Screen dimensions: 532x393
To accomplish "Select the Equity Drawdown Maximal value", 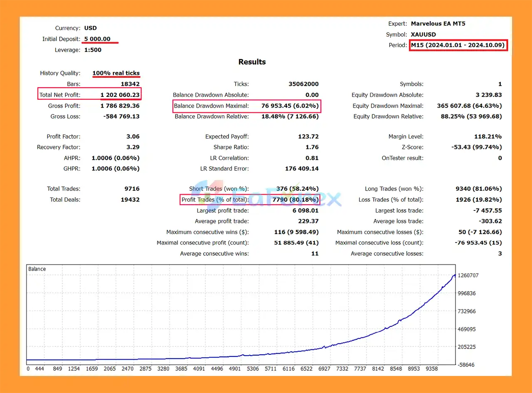I will [469, 106].
